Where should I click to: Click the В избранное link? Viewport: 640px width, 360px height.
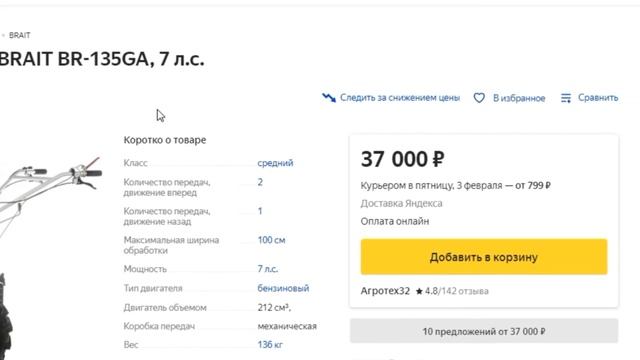pyautogui.click(x=519, y=98)
